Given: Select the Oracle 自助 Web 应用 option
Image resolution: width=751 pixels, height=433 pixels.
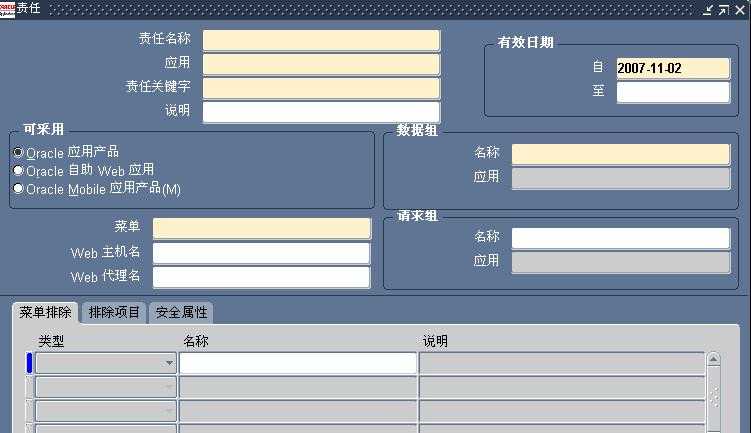Looking at the screenshot, I should click(x=18, y=171).
